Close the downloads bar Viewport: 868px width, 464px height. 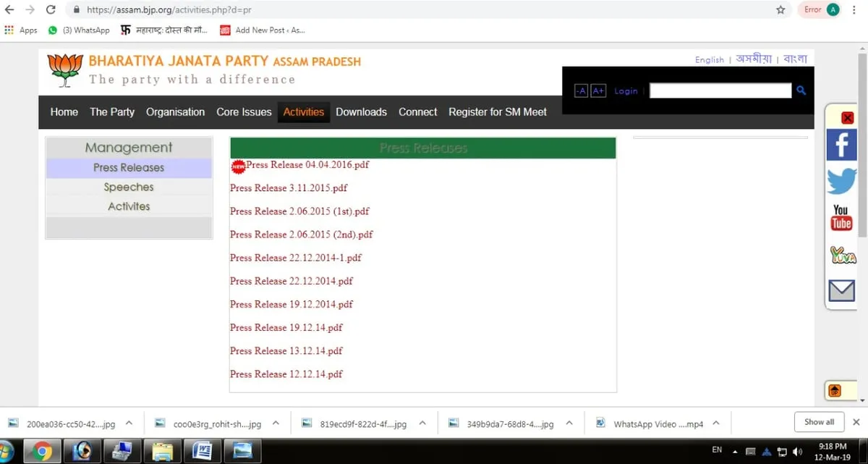point(856,422)
